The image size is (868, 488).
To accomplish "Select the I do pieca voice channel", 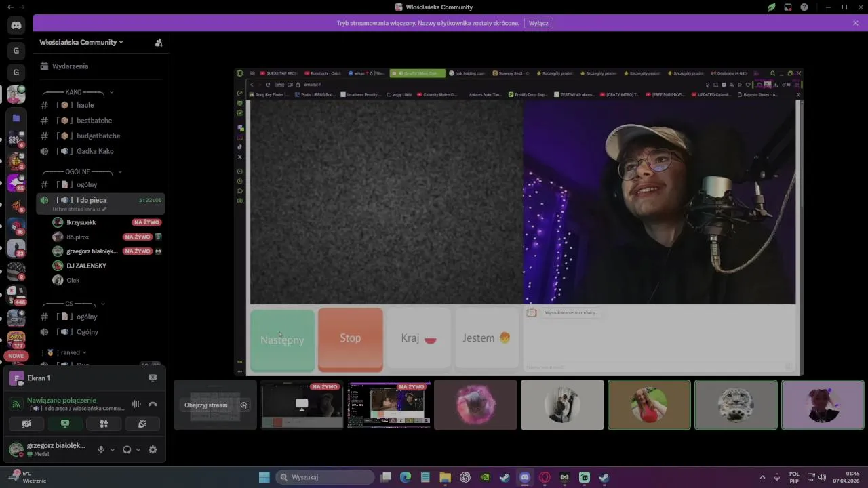I will click(x=100, y=203).
